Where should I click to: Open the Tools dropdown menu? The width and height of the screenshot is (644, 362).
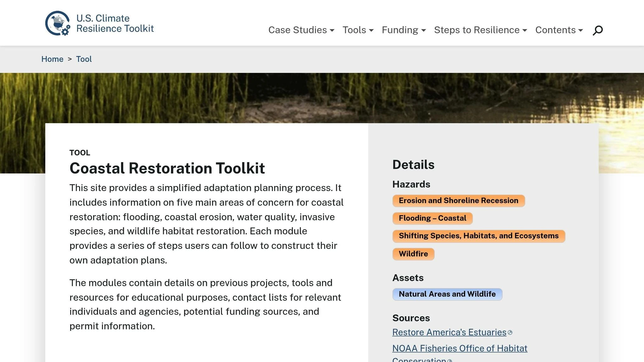pos(358,30)
